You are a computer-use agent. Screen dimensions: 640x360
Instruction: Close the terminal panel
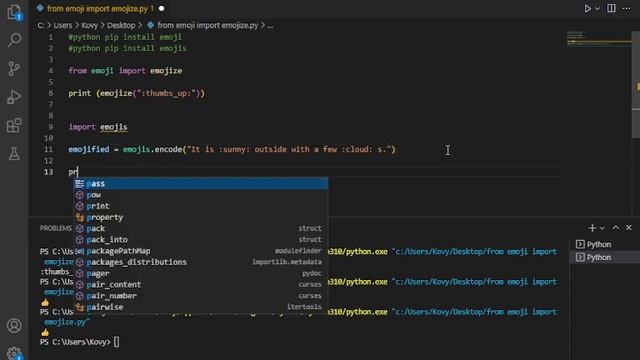[x=629, y=228]
